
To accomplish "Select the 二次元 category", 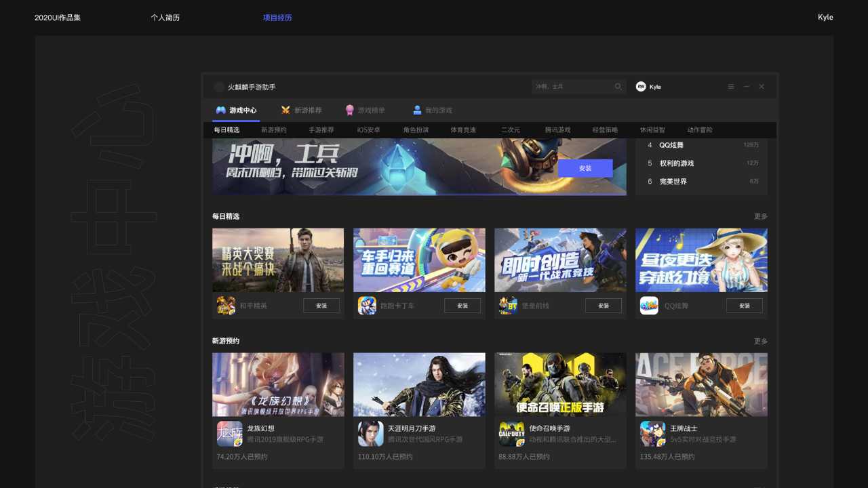I will [511, 130].
